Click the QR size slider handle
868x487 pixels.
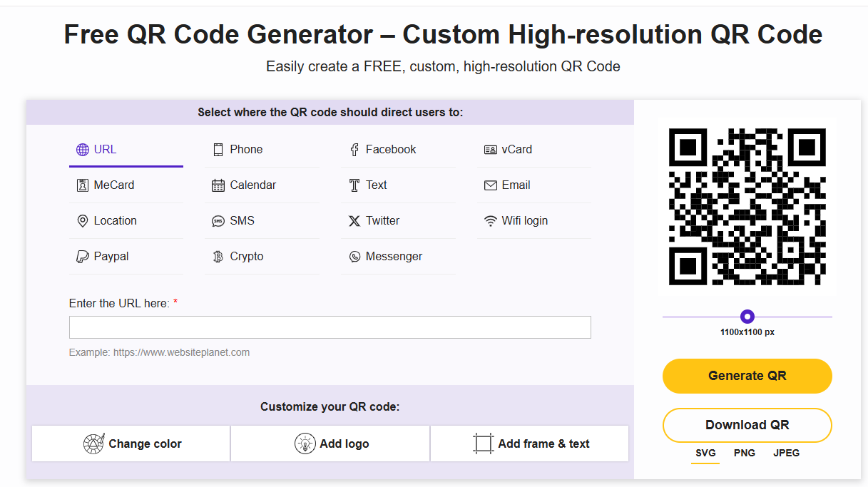click(747, 317)
